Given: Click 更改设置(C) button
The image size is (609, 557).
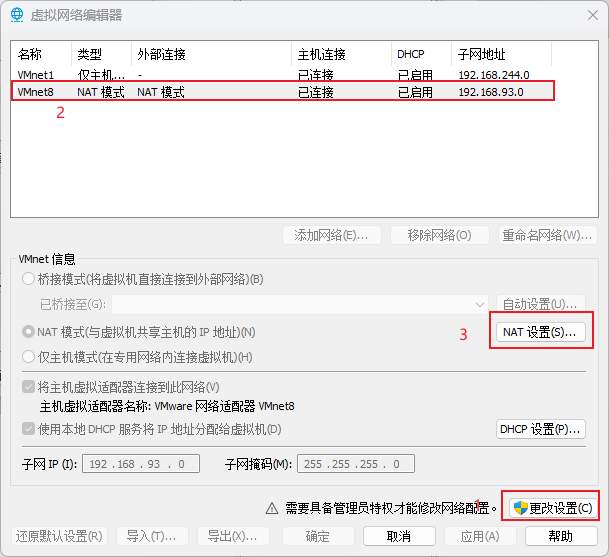Looking at the screenshot, I should pyautogui.click(x=553, y=508).
